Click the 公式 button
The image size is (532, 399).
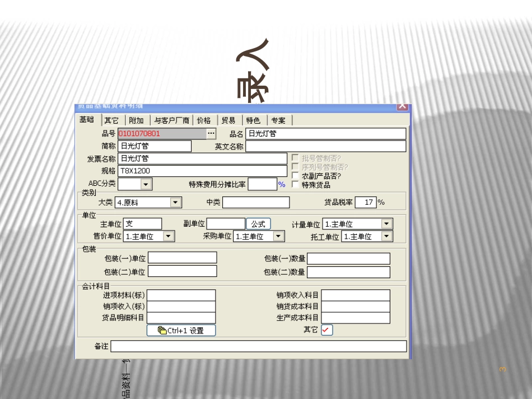258,224
